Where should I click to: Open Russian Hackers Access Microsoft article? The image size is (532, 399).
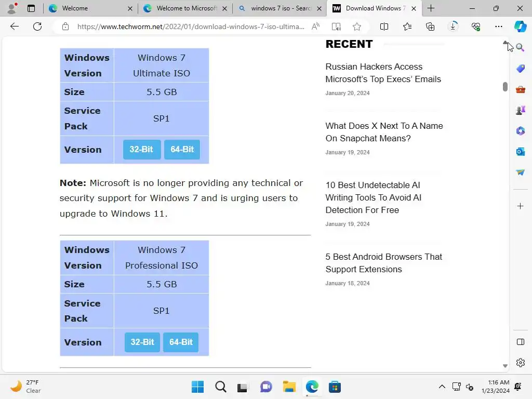(x=383, y=73)
